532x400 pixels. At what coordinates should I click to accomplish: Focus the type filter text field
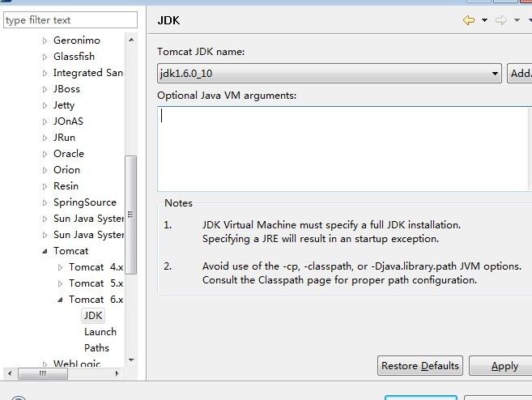(70, 20)
